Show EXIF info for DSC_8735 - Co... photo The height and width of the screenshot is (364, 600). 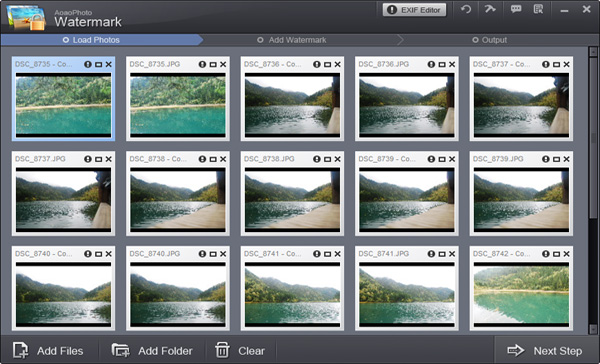click(88, 64)
